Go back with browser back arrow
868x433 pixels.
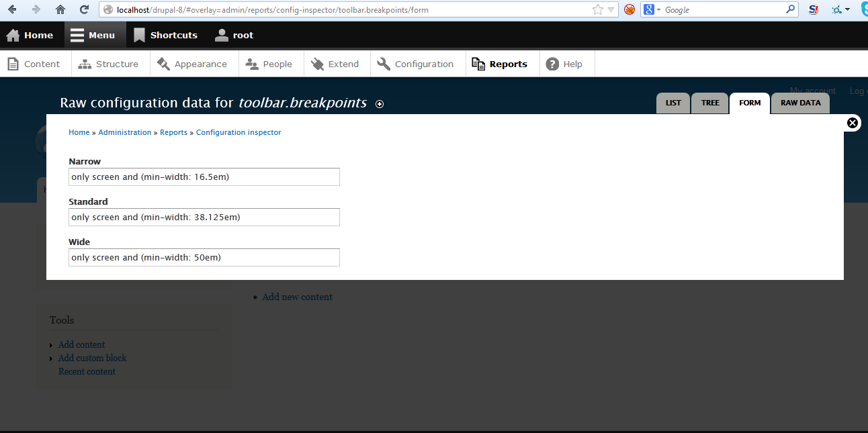12,9
